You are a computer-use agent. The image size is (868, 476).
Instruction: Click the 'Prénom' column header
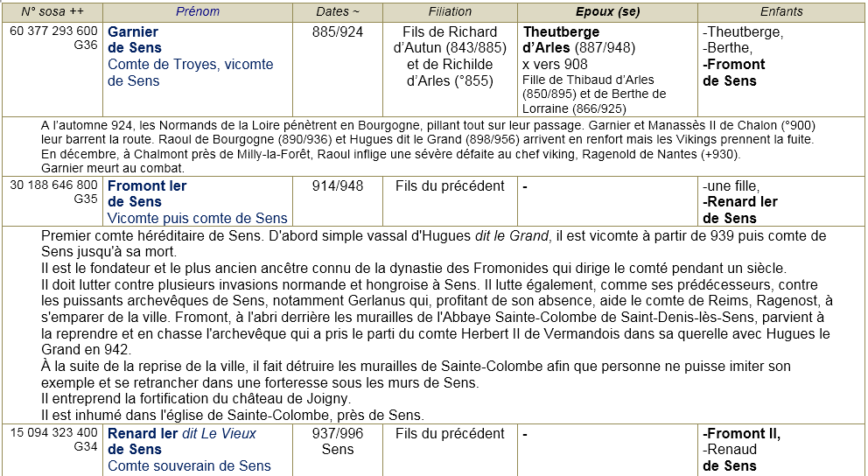198,11
